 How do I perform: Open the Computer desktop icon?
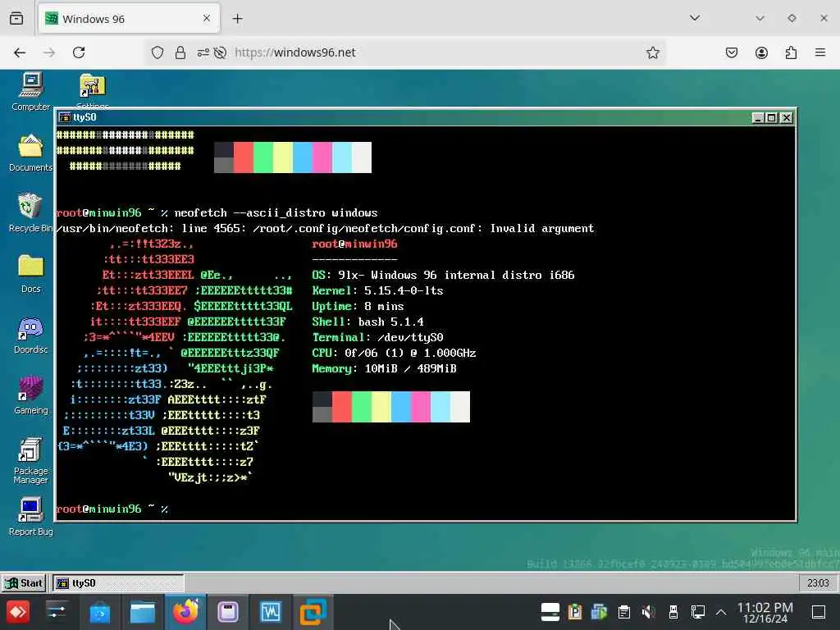pos(30,92)
